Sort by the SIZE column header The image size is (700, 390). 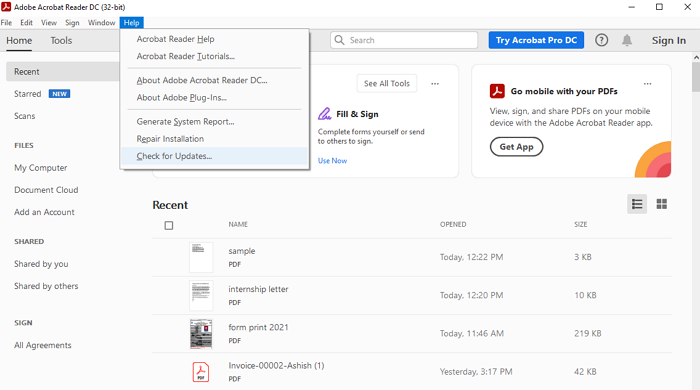pos(580,224)
